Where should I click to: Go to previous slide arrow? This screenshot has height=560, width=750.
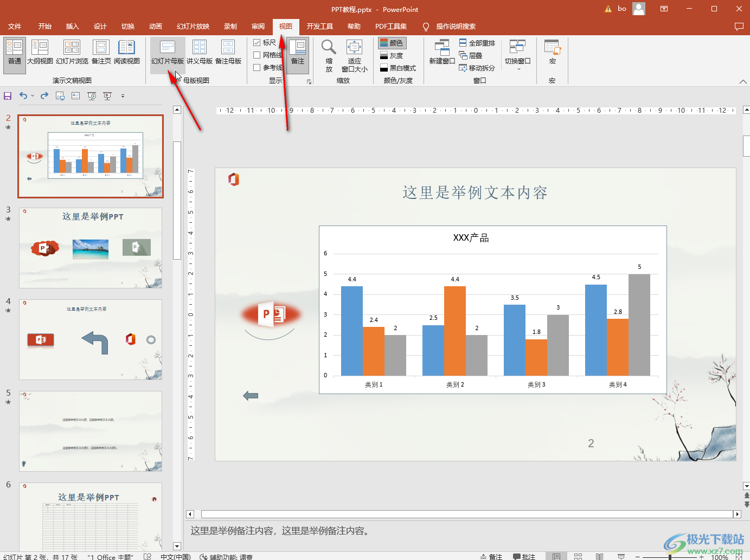pos(747,495)
